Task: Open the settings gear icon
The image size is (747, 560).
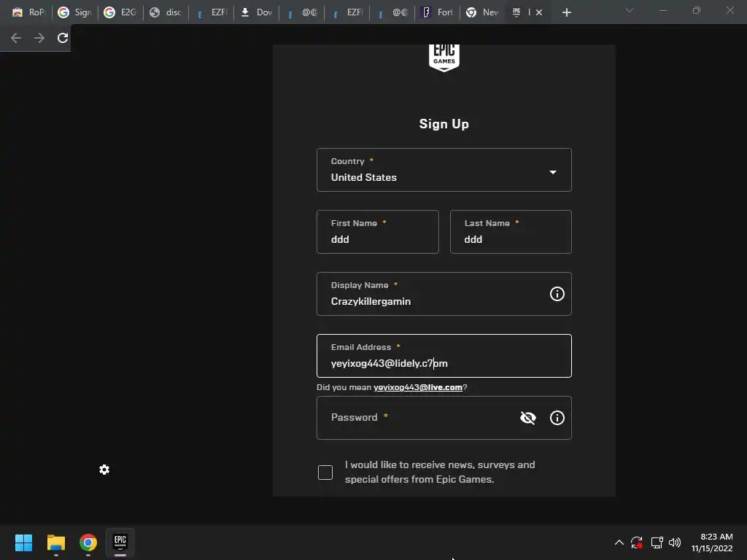Action: (x=104, y=470)
